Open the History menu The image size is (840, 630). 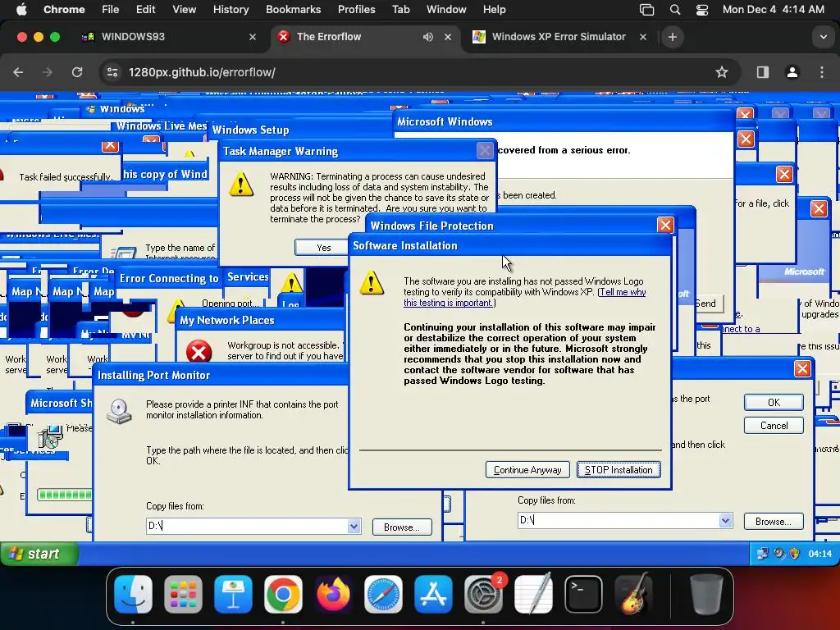[x=231, y=10]
